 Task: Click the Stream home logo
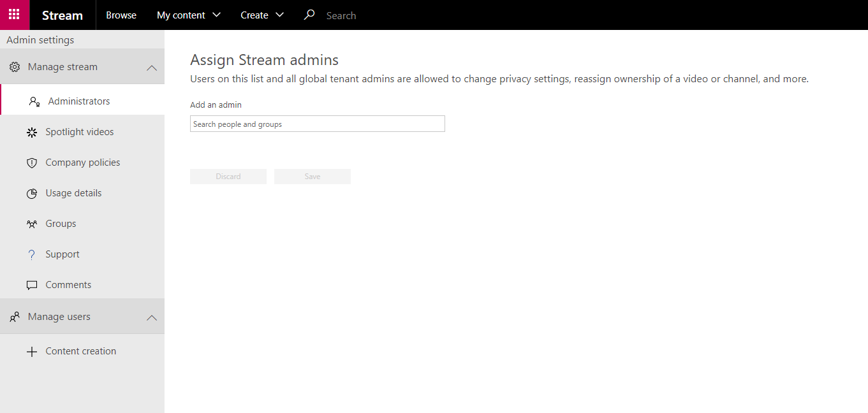point(63,15)
